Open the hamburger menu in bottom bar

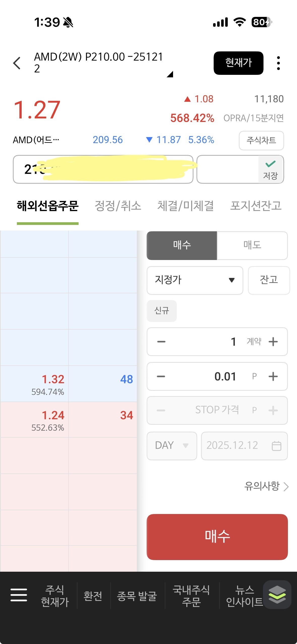point(19,595)
